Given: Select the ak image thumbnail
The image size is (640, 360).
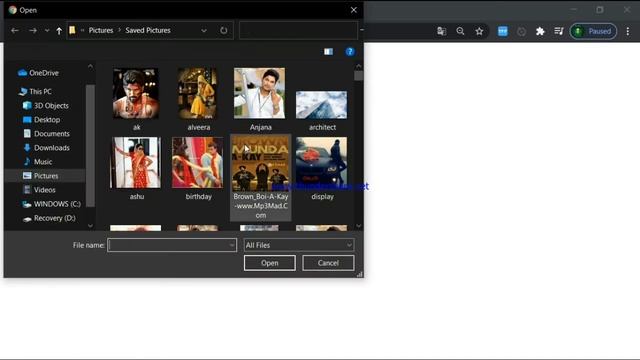Looking at the screenshot, I should pos(136,93).
